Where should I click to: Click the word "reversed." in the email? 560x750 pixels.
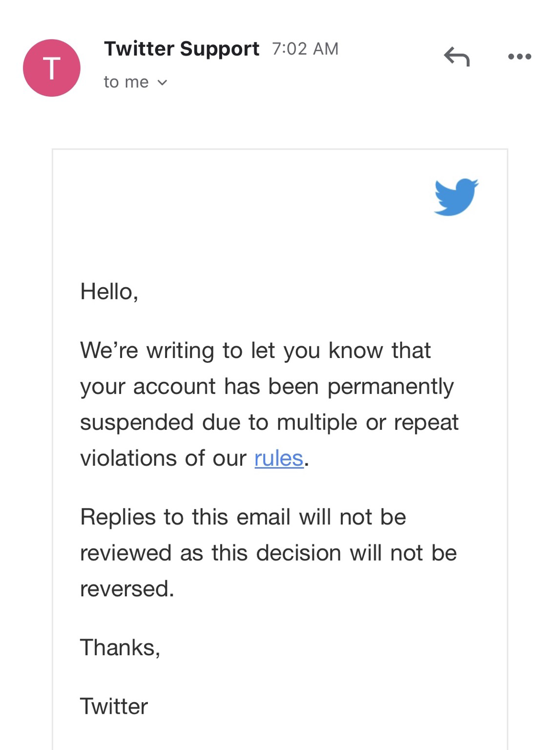(x=127, y=589)
